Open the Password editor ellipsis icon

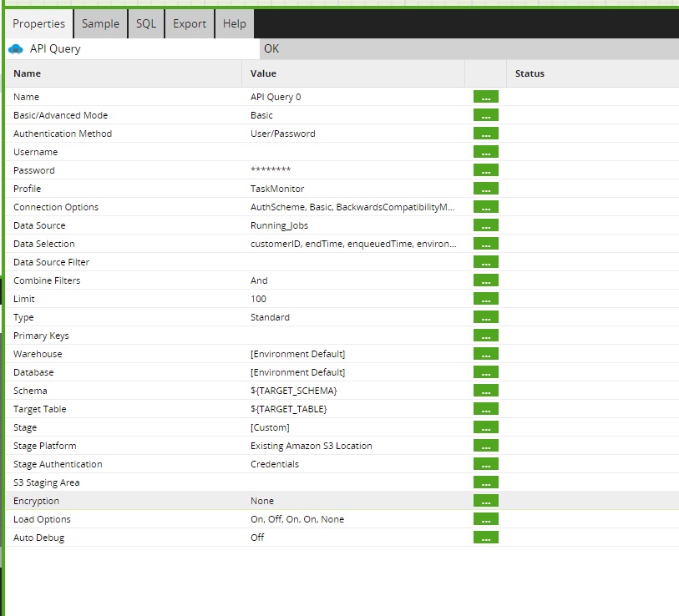click(485, 169)
